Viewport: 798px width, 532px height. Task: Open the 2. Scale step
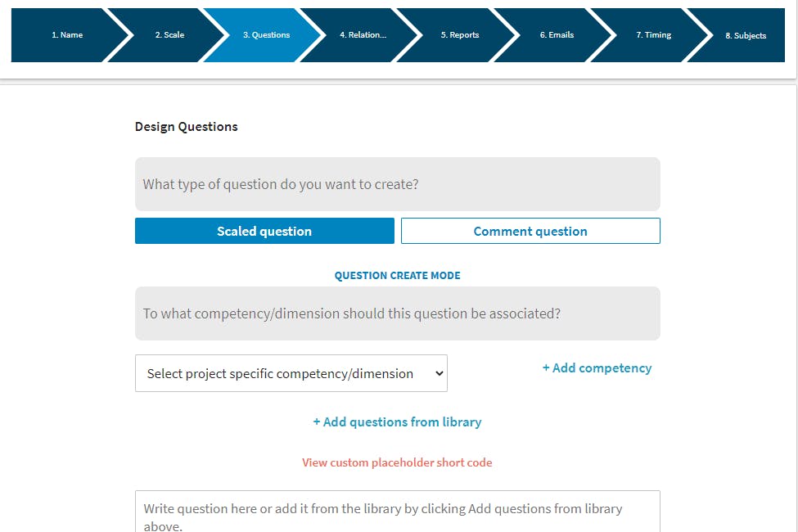click(169, 35)
